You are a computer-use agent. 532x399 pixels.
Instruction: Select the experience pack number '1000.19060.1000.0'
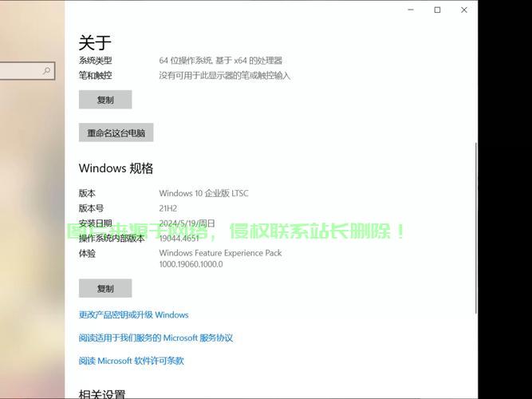[x=191, y=264]
